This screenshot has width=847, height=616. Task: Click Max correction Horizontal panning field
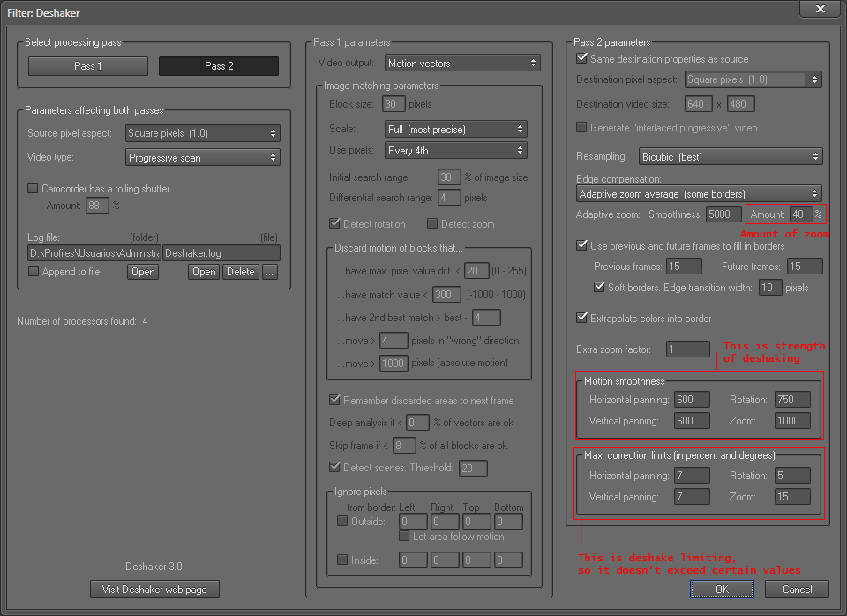(x=692, y=476)
